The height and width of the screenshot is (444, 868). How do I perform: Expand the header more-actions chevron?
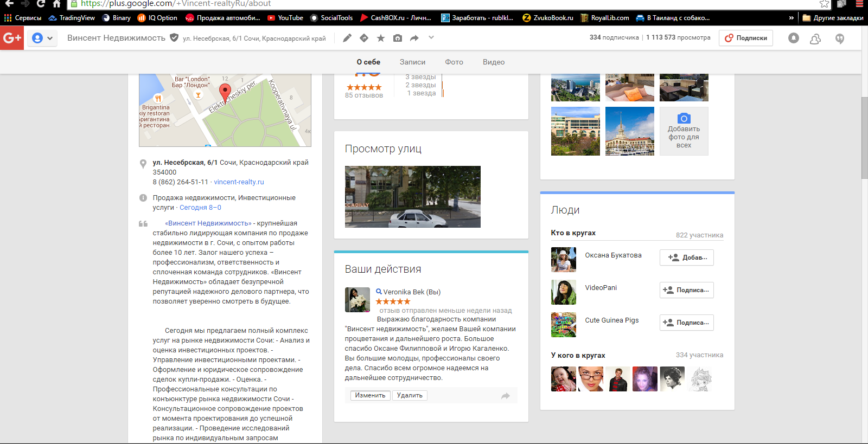click(431, 37)
